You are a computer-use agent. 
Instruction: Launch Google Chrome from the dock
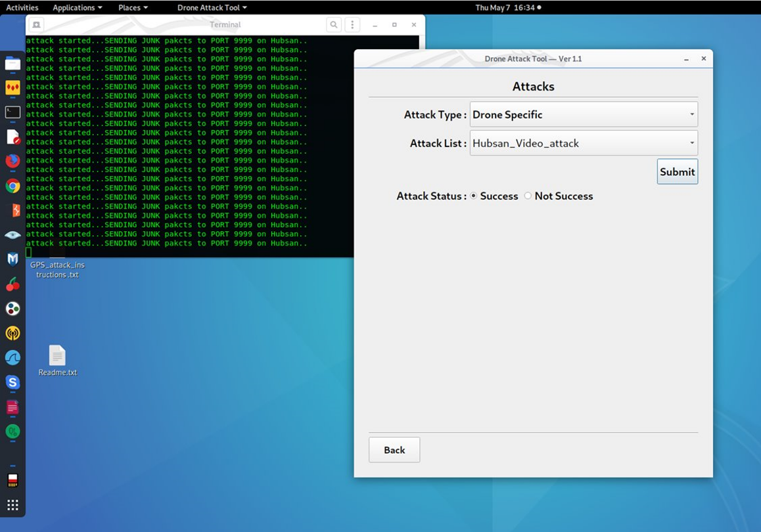pyautogui.click(x=12, y=186)
